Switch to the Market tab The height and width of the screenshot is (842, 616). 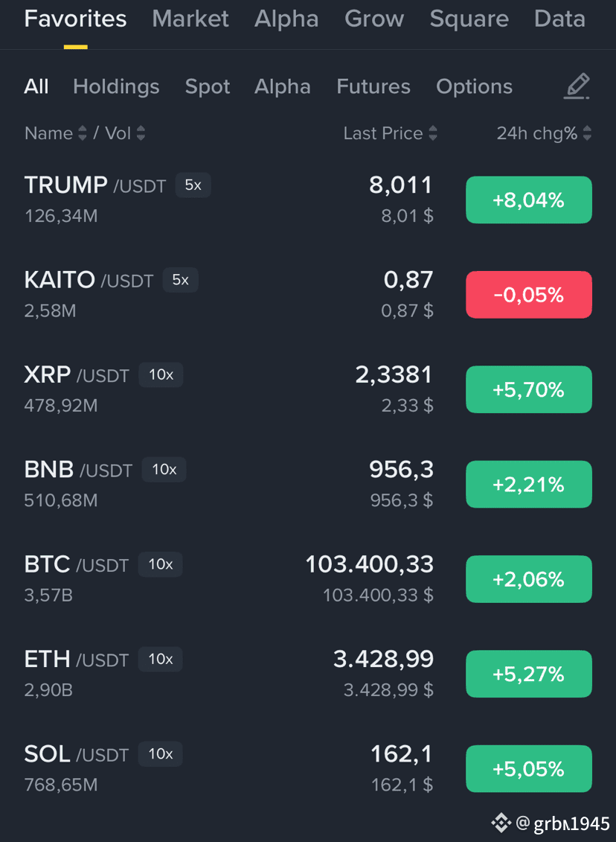pyautogui.click(x=190, y=19)
